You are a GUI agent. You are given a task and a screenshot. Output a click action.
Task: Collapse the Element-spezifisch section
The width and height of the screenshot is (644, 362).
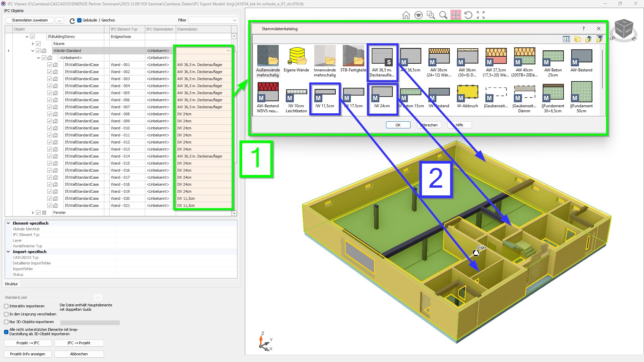click(x=8, y=223)
